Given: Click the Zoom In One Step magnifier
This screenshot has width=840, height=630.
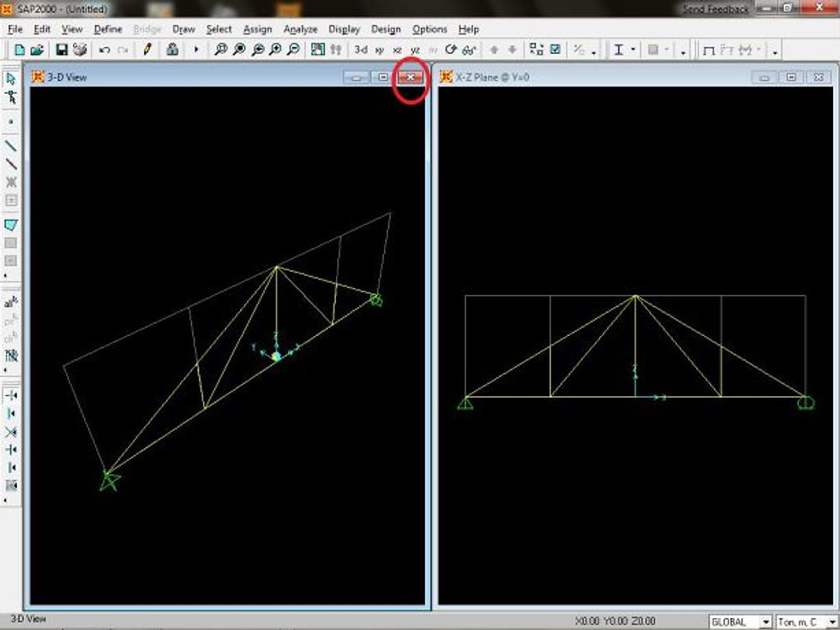Looking at the screenshot, I should coord(275,50).
